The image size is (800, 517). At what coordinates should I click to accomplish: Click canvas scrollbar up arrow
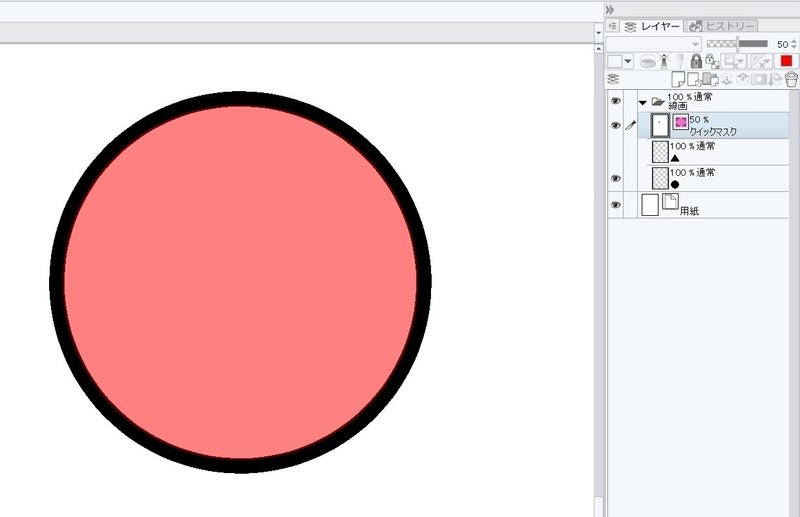tap(598, 48)
